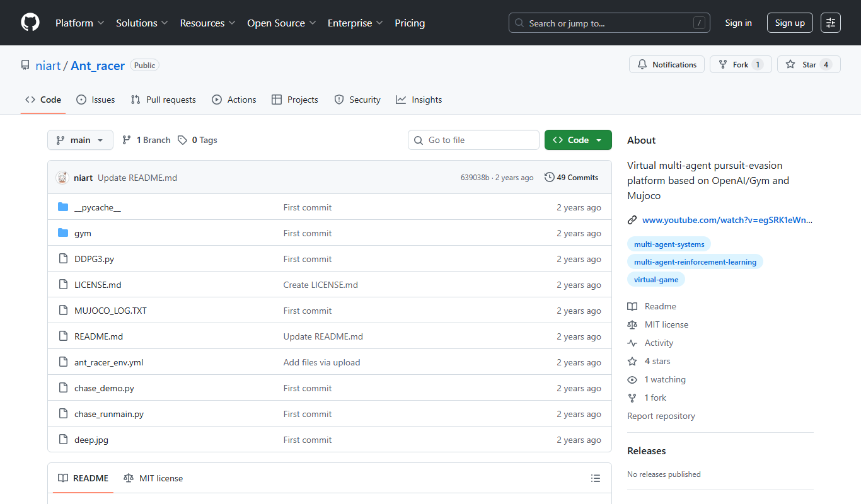Viewport: 861px width, 504px height.
Task: Click the GitHub logo icon
Action: coord(30,23)
